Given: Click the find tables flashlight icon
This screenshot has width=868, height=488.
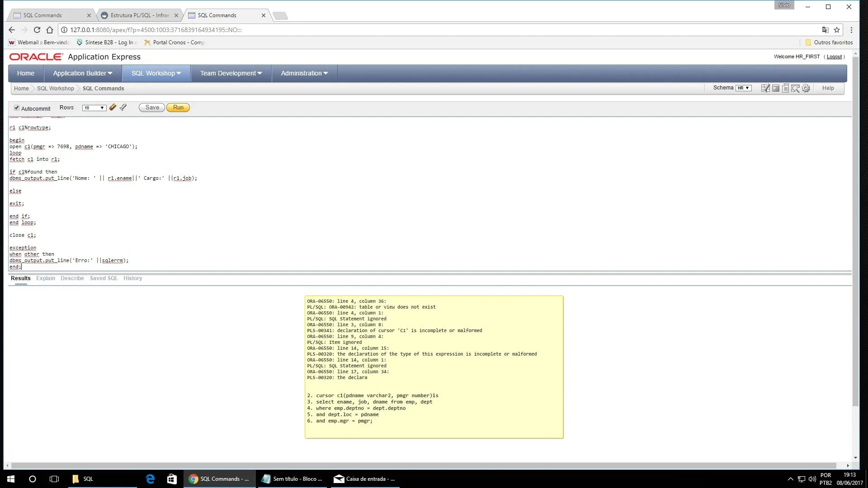Looking at the screenshot, I should pyautogui.click(x=123, y=108).
